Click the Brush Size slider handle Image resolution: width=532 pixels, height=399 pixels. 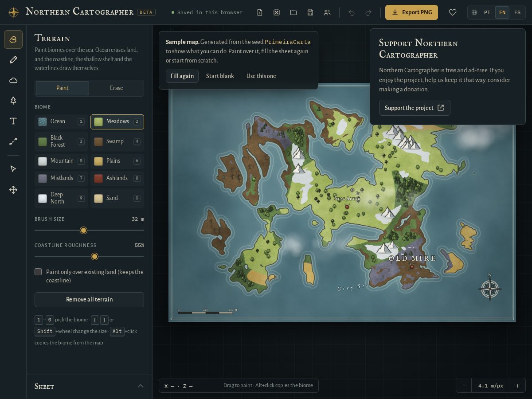click(x=83, y=230)
